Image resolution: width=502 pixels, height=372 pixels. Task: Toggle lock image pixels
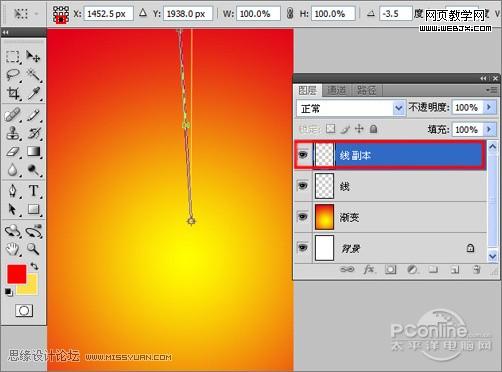345,129
